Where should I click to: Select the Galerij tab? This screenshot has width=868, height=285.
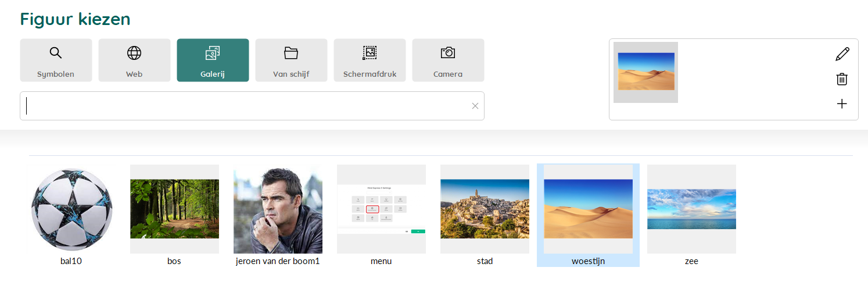click(x=213, y=60)
